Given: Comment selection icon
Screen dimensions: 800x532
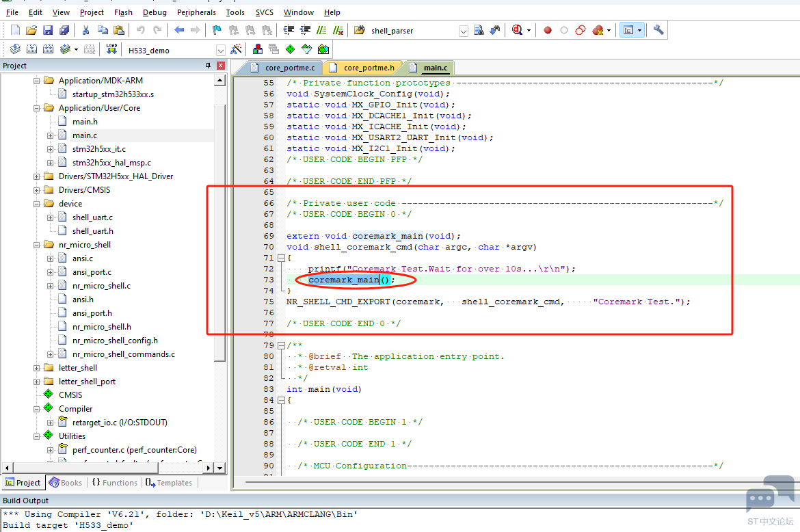Looking at the screenshot, I should [321, 30].
